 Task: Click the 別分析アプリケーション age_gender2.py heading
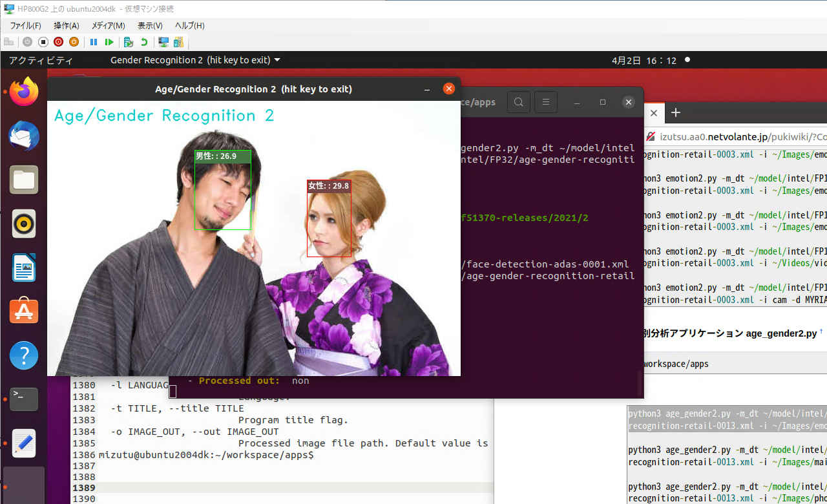[x=729, y=333]
